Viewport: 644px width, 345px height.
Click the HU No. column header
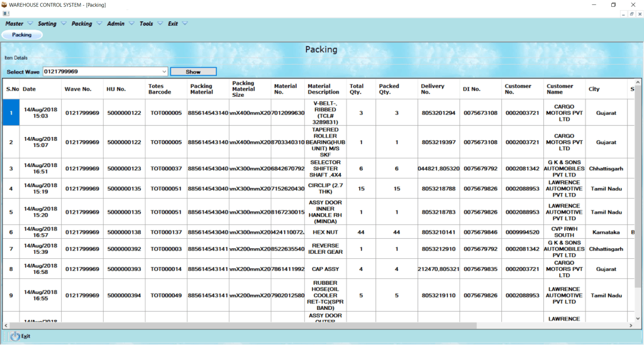tap(124, 89)
